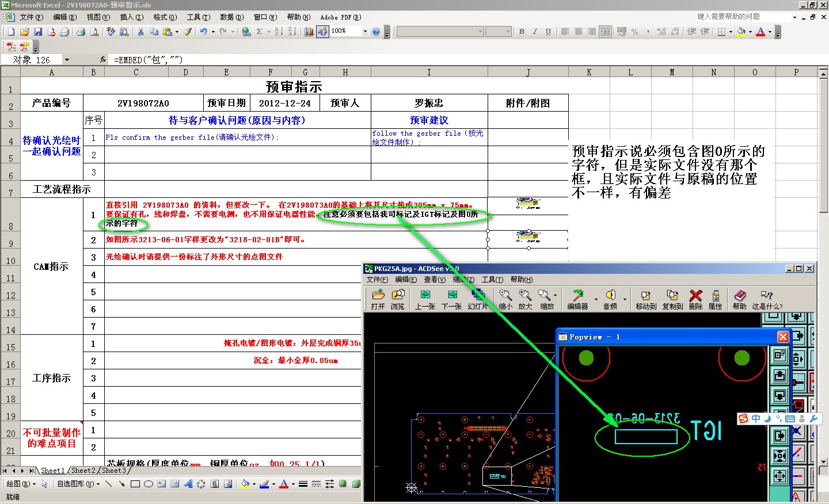Expand the Fill Color dropdown arrow
829x504 pixels.
click(x=750, y=32)
